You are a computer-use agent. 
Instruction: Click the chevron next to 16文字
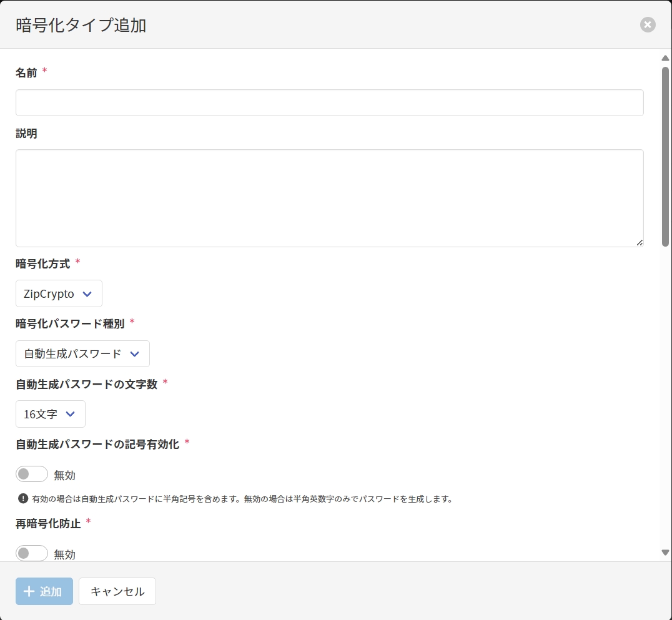click(71, 414)
